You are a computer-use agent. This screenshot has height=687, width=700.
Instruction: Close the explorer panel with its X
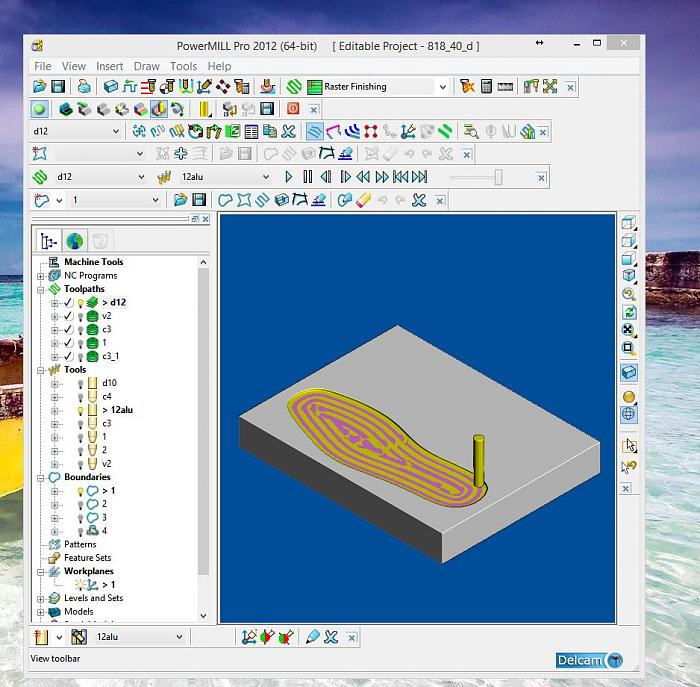point(205,219)
